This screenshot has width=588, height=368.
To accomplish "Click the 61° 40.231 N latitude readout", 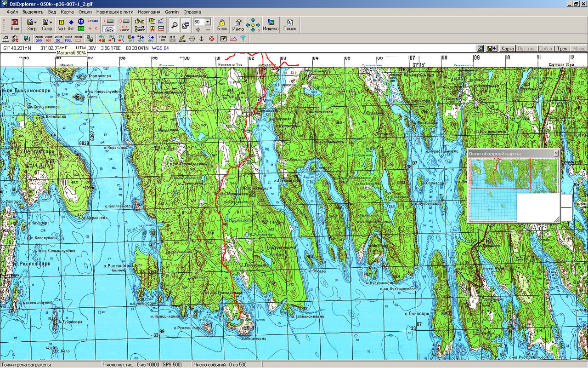I will pyautogui.click(x=17, y=48).
